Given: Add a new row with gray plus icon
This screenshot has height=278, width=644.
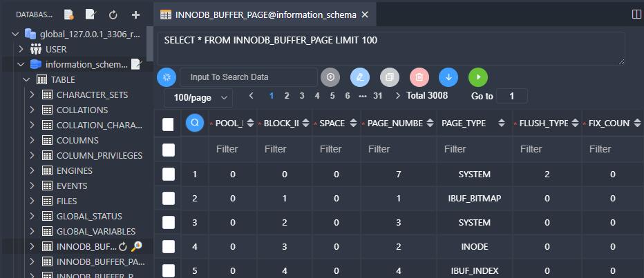Looking at the screenshot, I should 330,77.
